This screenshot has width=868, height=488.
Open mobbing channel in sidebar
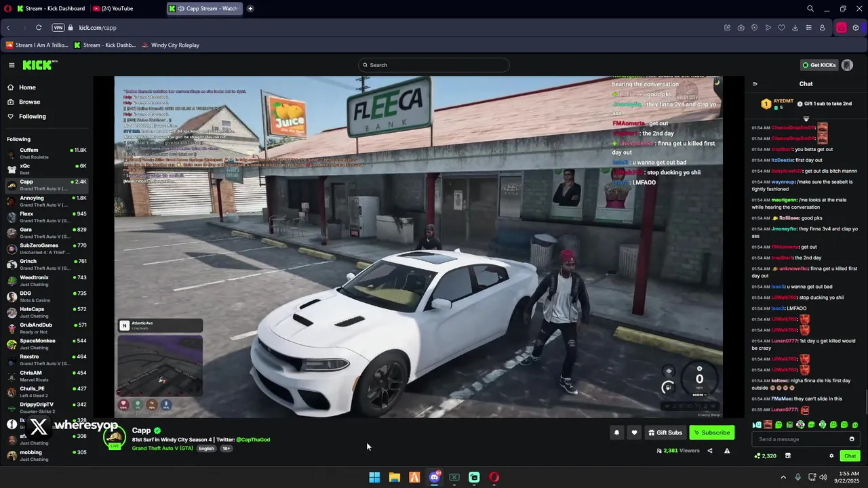pos(46,455)
